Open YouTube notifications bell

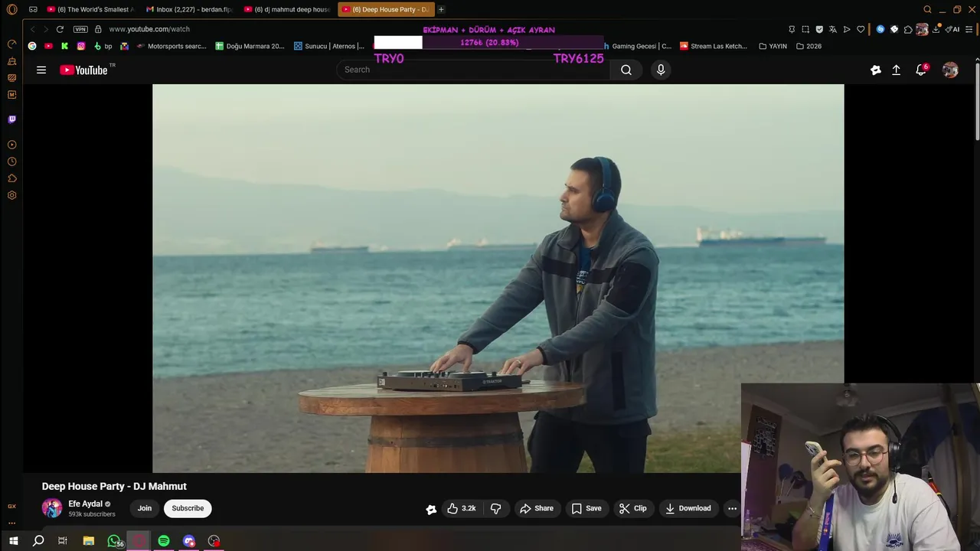(921, 70)
